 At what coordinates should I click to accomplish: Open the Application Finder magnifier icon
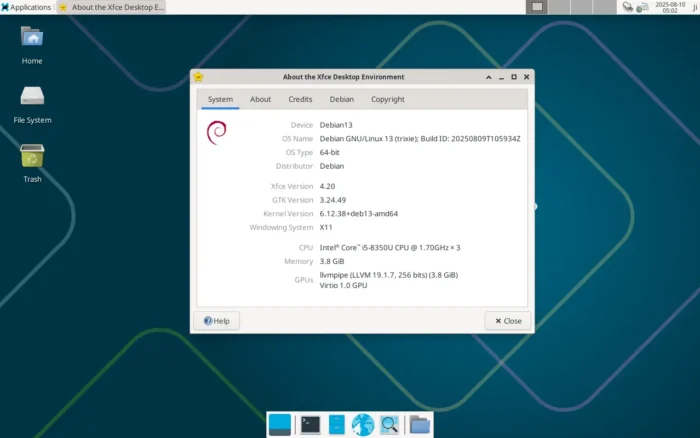[389, 425]
